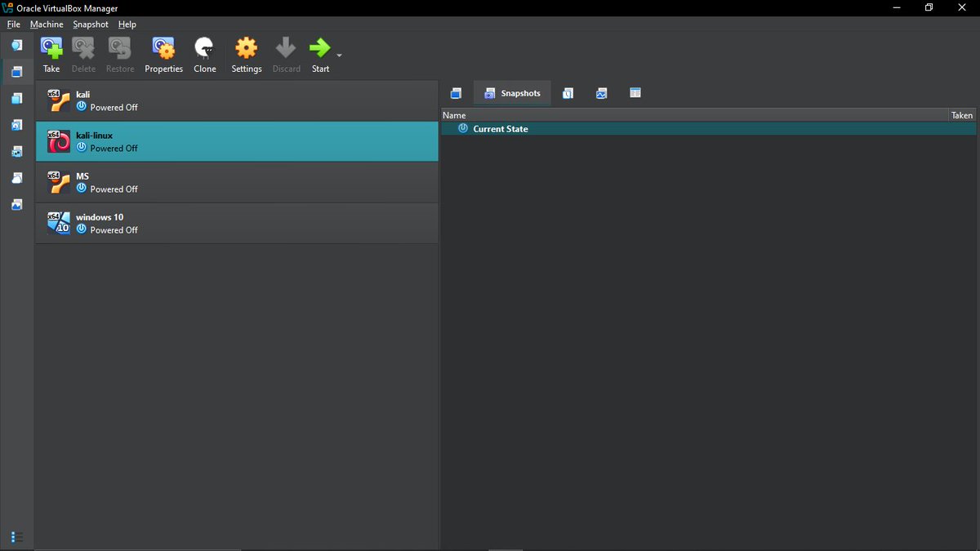Minimize the VirtualBox Manager window
The height and width of the screenshot is (551, 980).
(896, 8)
